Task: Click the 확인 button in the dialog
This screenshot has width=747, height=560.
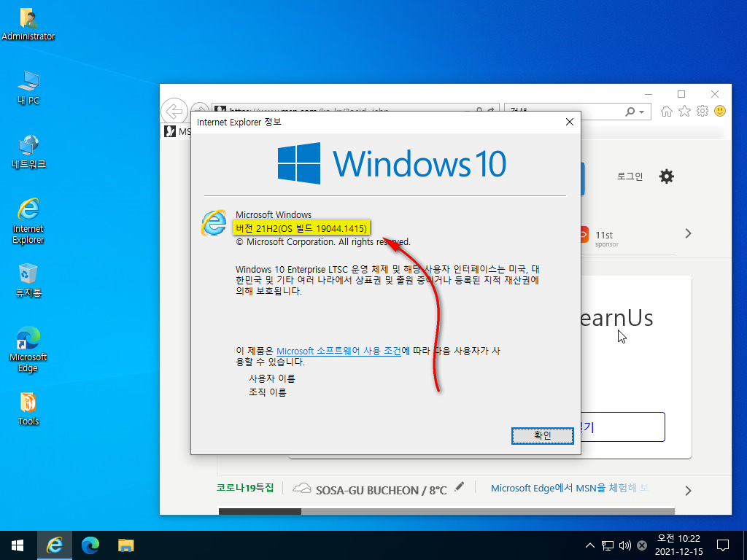Action: pyautogui.click(x=542, y=435)
